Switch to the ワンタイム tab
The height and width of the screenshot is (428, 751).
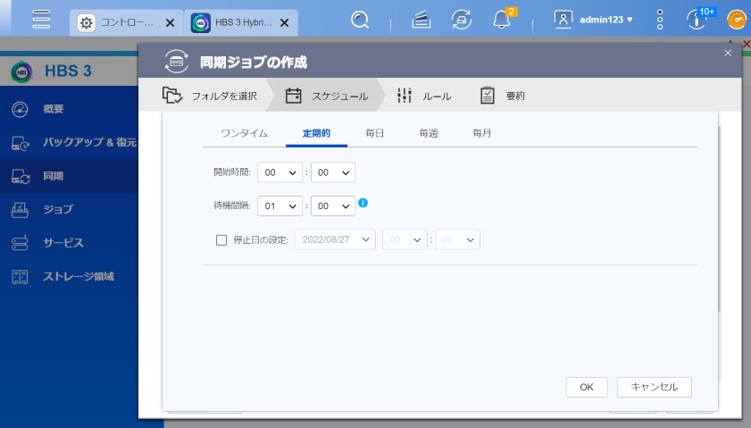[x=244, y=133]
